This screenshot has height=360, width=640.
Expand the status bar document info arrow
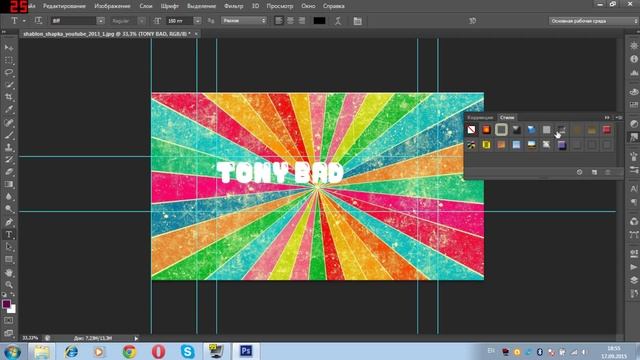136,338
